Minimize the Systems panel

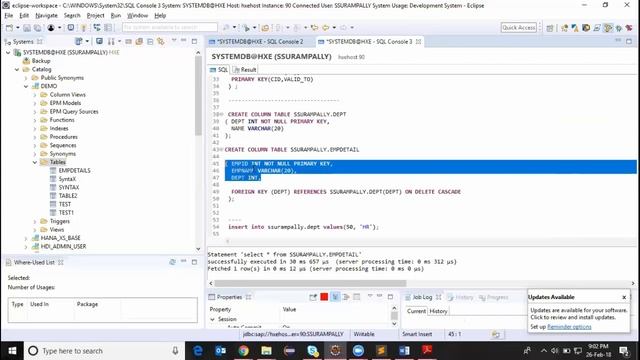coord(184,41)
